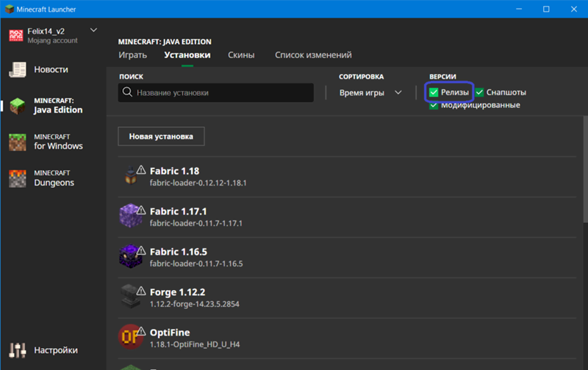Open Minecraft for Windows block icon
Image resolution: width=588 pixels, height=370 pixels.
pos(18,142)
